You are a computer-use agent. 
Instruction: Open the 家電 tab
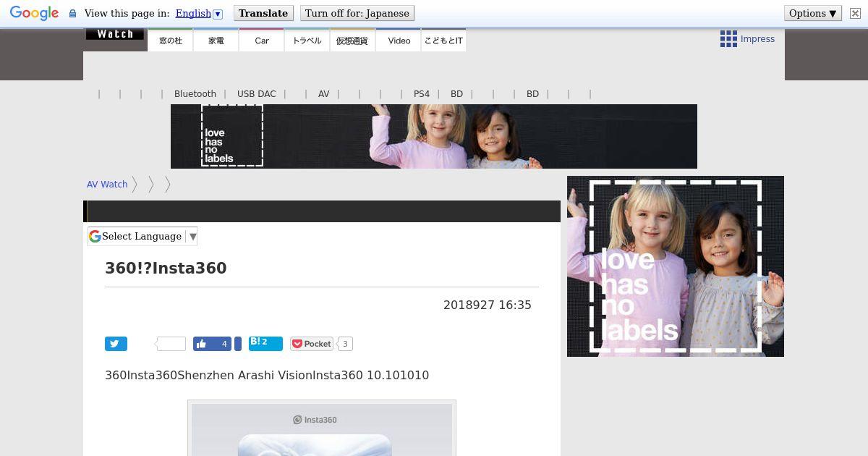tap(216, 41)
